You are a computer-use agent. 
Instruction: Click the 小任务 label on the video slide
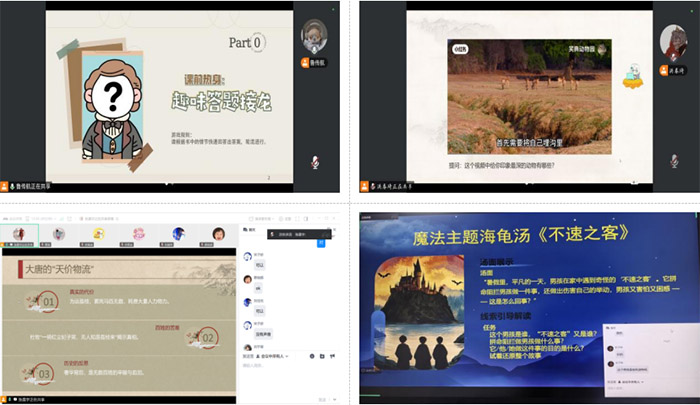[460, 47]
